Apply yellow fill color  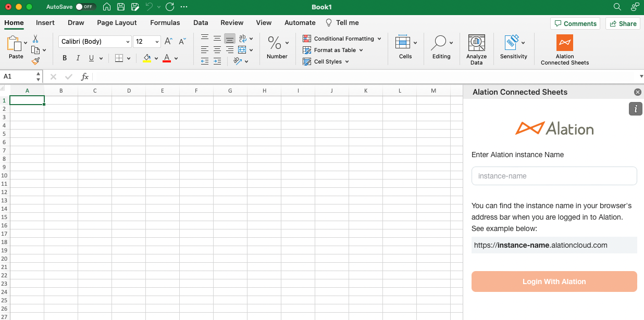(x=147, y=58)
